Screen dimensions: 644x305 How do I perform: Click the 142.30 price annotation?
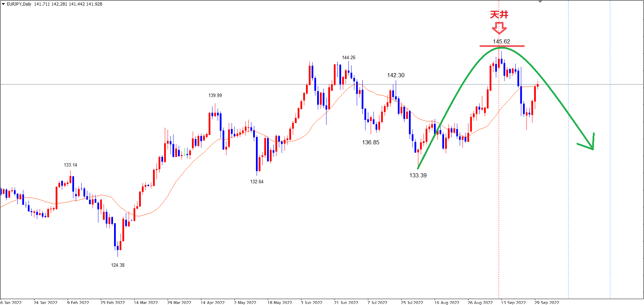click(396, 75)
